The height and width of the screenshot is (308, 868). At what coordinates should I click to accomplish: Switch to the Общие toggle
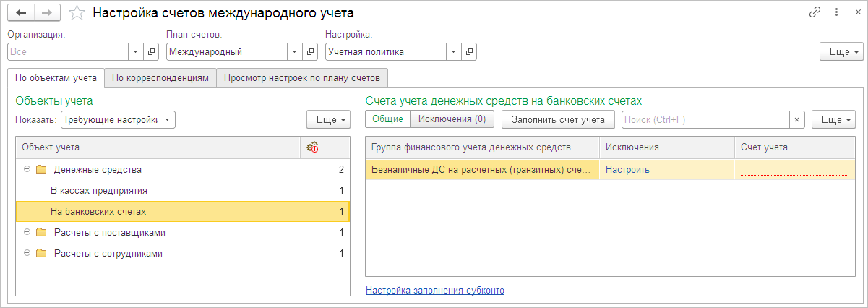click(387, 119)
